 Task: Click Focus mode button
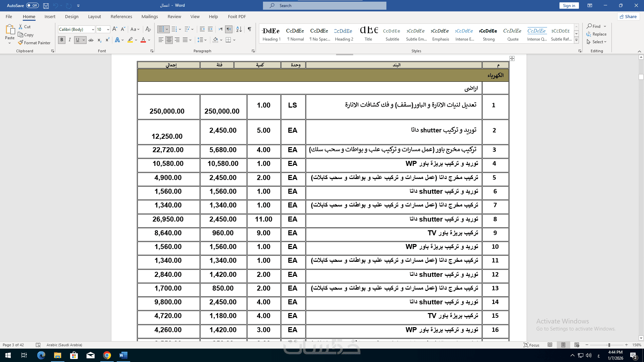click(532, 345)
